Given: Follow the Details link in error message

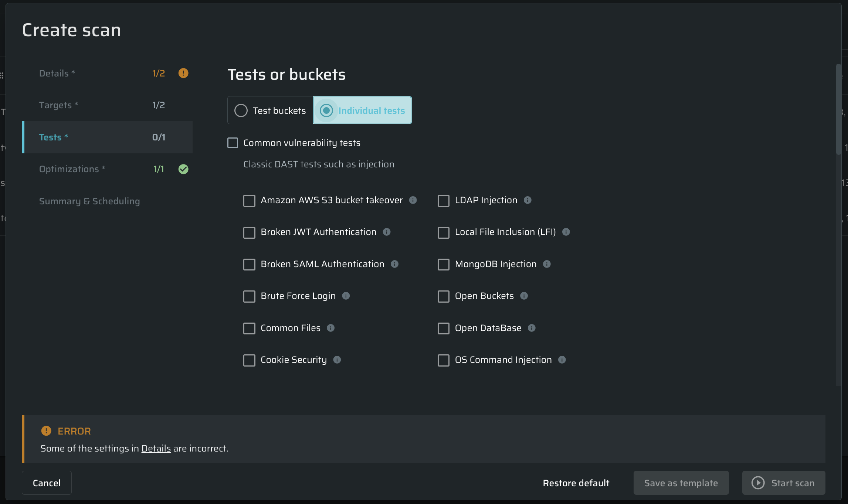Looking at the screenshot, I should click(156, 448).
